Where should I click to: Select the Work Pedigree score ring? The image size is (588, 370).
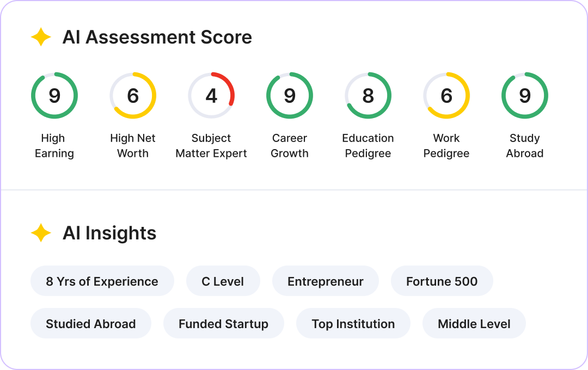446,96
